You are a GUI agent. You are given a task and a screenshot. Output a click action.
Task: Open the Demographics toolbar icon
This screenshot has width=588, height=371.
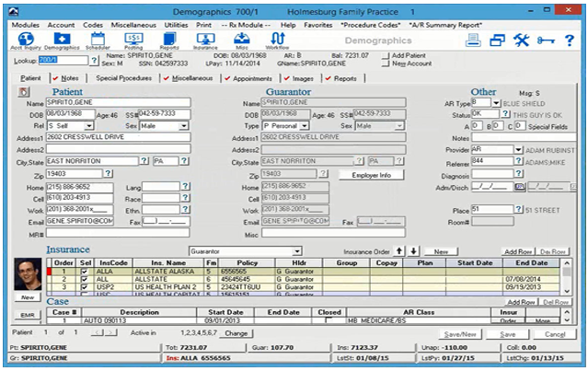(62, 41)
